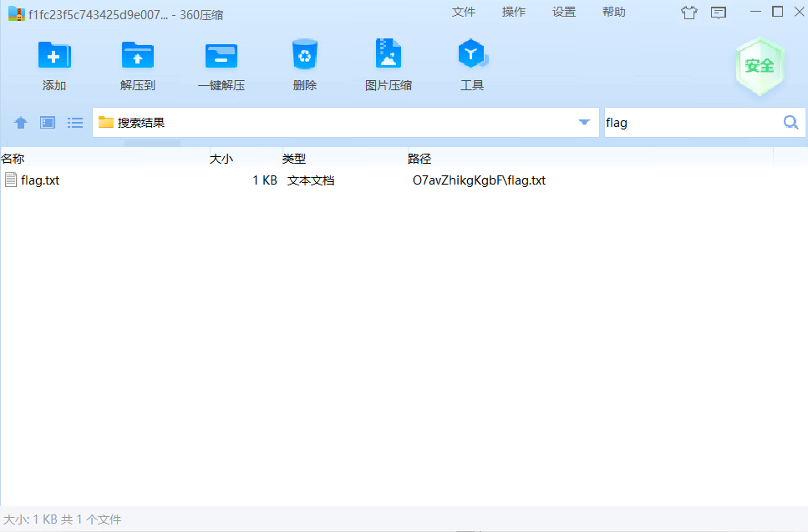Open the skin (shirt) icon in title bar

689,13
